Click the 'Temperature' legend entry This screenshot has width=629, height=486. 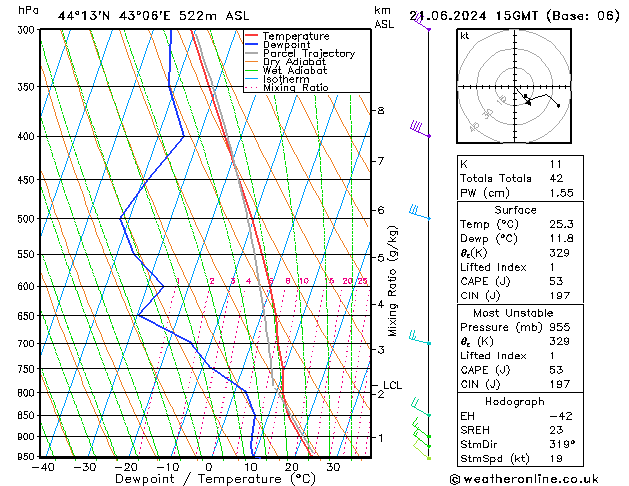(x=296, y=36)
